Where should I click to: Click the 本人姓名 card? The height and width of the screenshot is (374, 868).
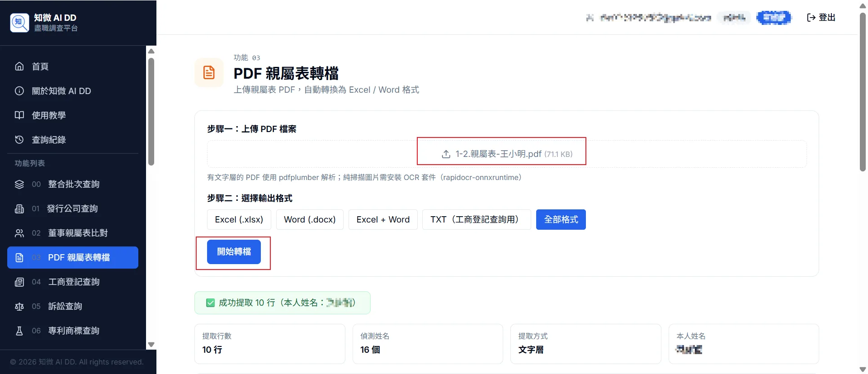[x=744, y=344]
